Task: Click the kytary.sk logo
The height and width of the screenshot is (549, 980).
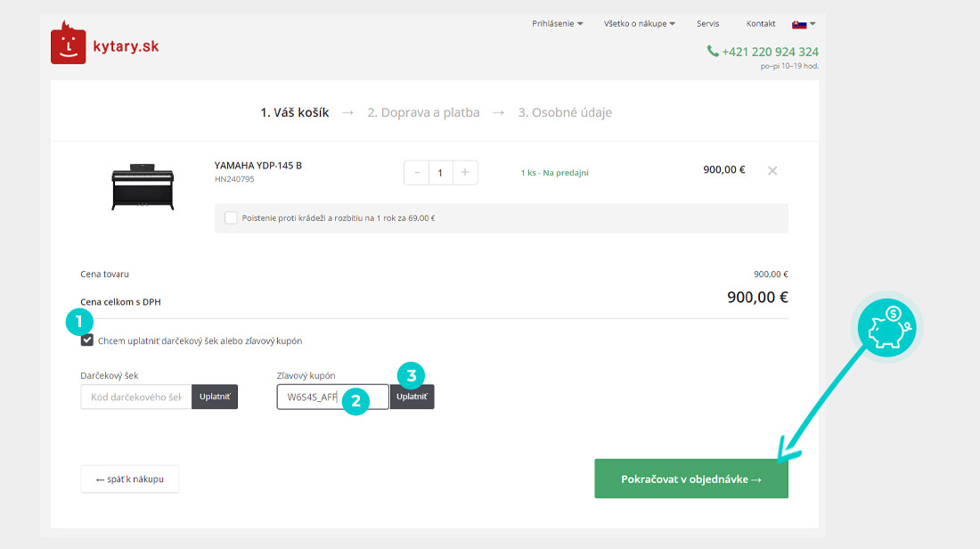Action: tap(104, 43)
